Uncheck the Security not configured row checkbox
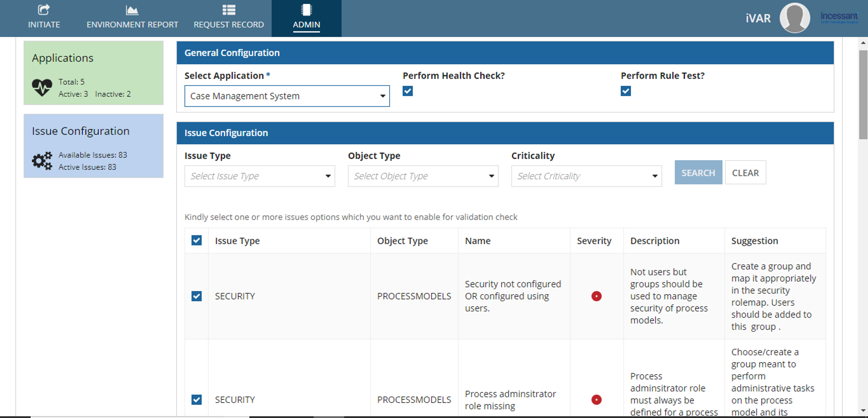 click(x=196, y=296)
